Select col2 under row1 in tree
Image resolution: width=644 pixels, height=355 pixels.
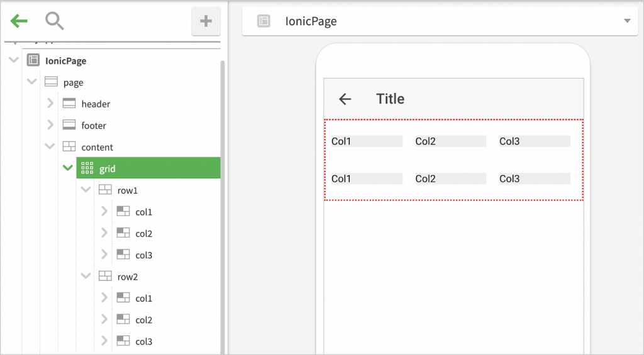tap(143, 234)
